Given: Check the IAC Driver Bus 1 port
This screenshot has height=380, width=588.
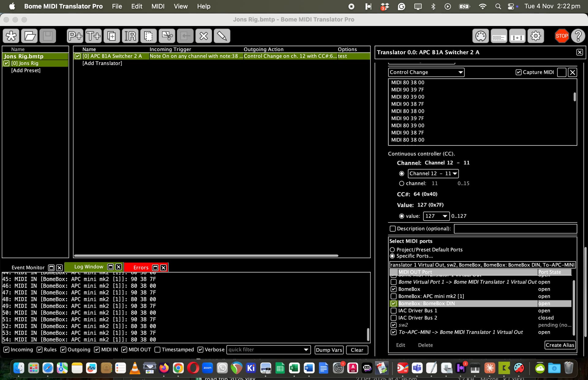Looking at the screenshot, I should pyautogui.click(x=394, y=310).
